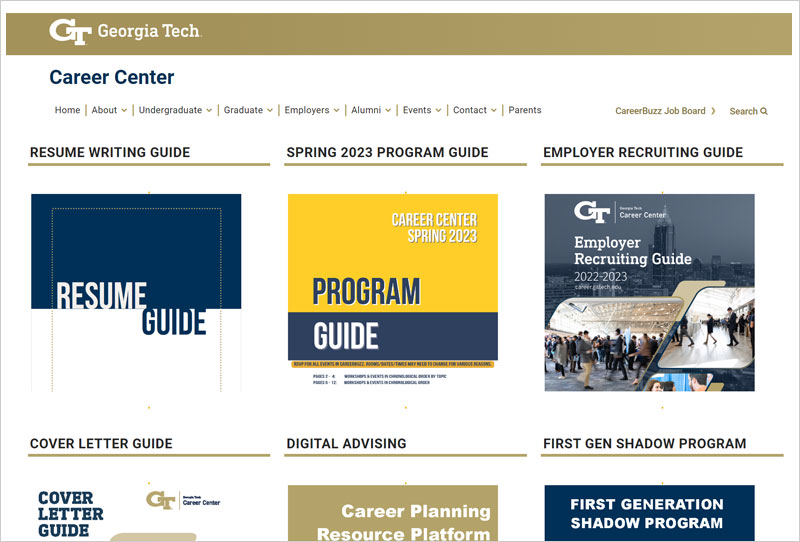Open the Employers menu item

307,110
